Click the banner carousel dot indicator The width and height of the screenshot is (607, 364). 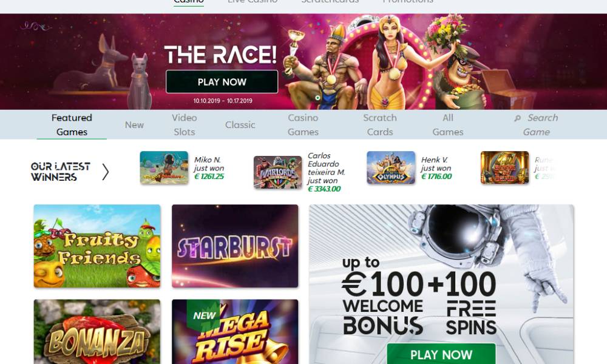point(317,98)
